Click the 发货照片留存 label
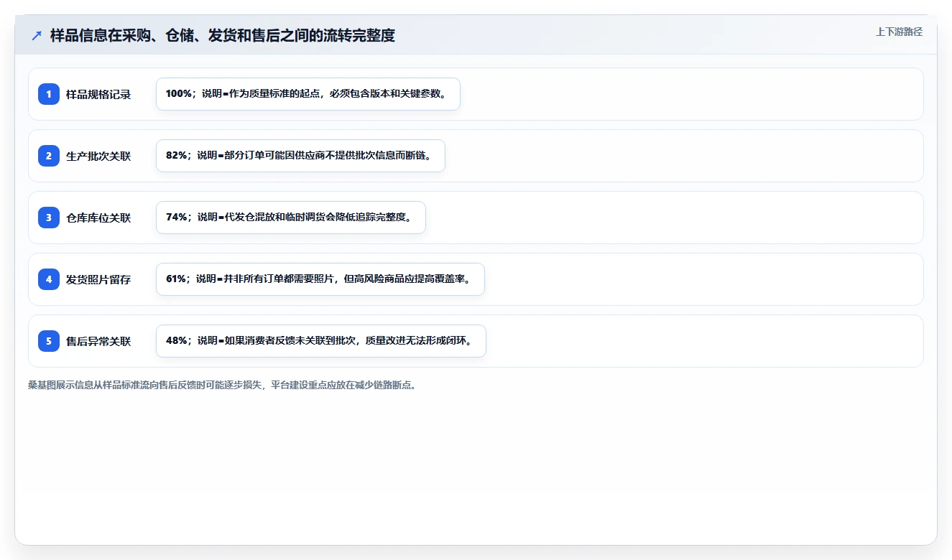Image resolution: width=952 pixels, height=560 pixels. [98, 279]
